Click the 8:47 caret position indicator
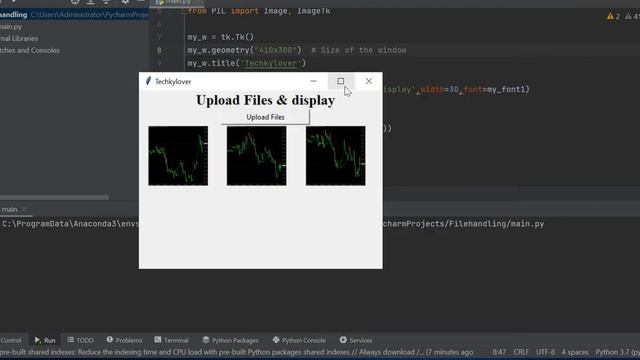This screenshot has width=640, height=360. [x=499, y=352]
